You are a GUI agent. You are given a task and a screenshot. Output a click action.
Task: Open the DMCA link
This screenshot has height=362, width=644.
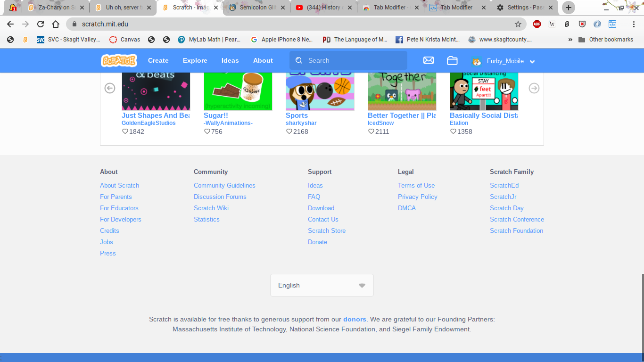coord(407,208)
